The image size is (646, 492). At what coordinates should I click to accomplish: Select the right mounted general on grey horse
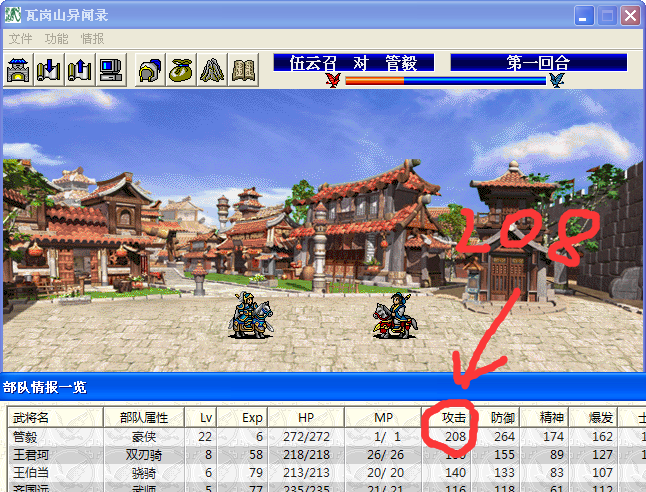[395, 315]
